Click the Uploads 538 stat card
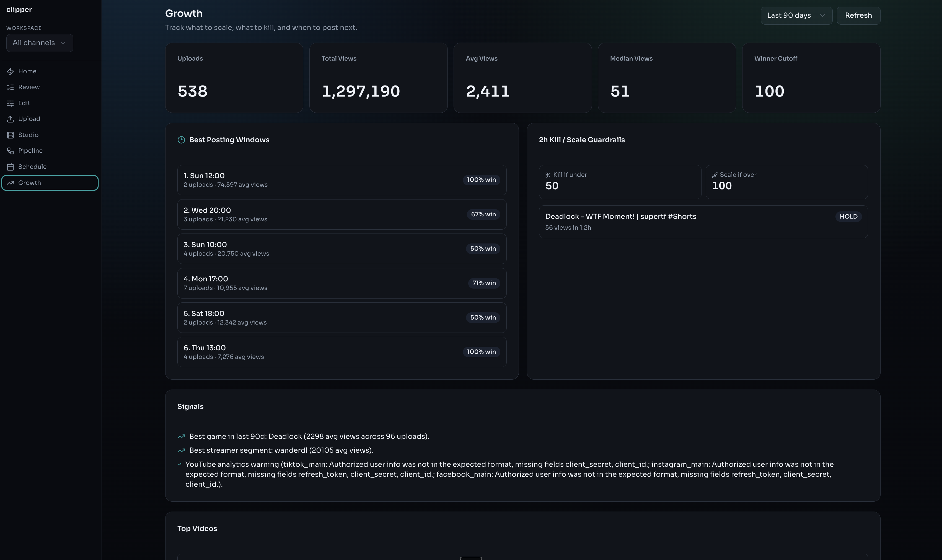Image resolution: width=942 pixels, height=560 pixels. (234, 78)
